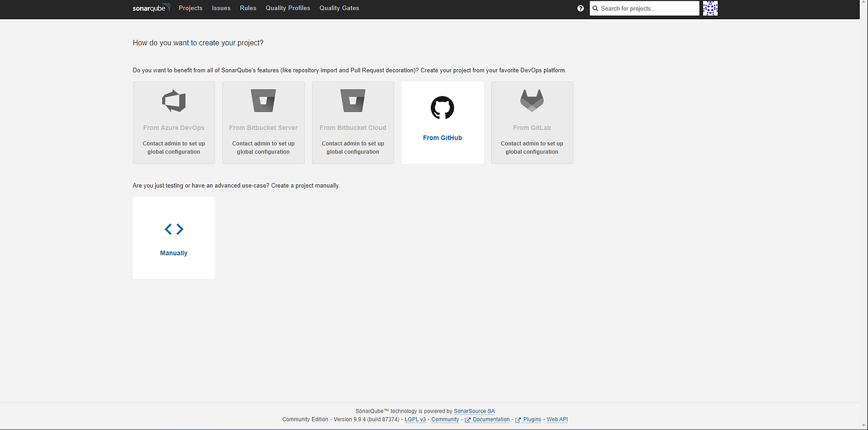The image size is (868, 430).
Task: Click the Azure DevOps icon
Action: tap(173, 100)
